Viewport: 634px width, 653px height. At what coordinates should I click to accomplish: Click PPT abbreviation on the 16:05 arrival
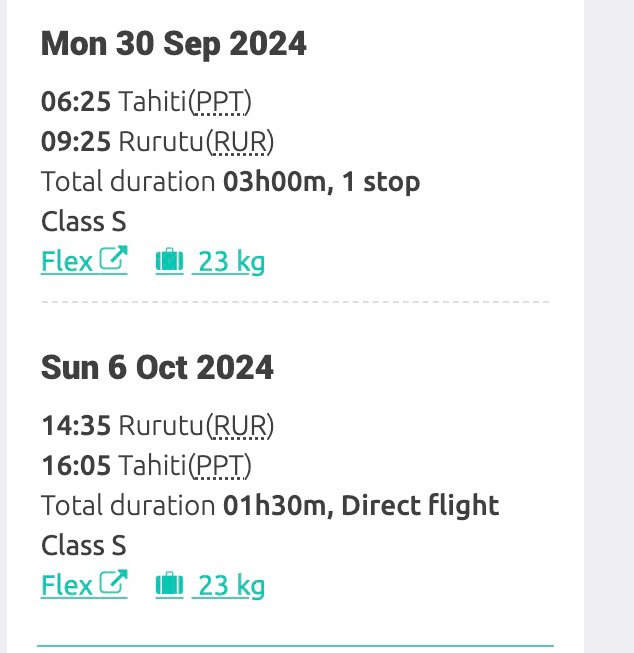[220, 466]
